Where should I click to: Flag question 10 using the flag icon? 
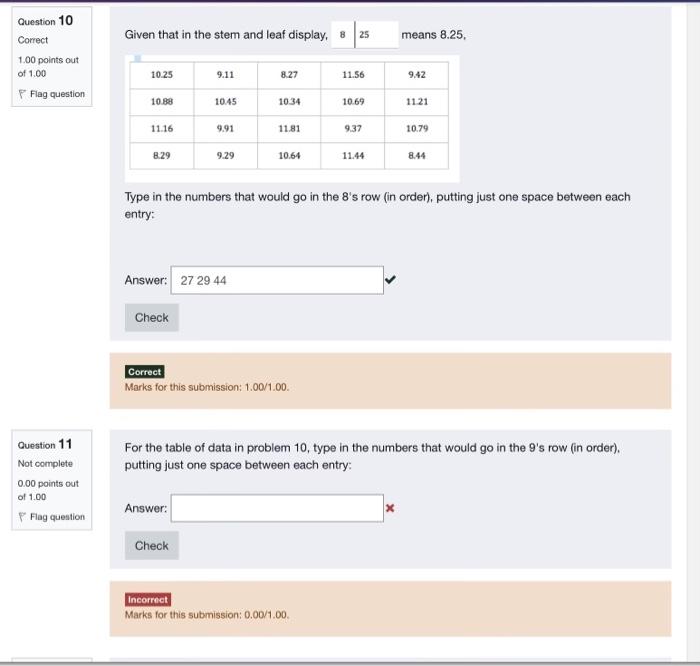tap(22, 94)
